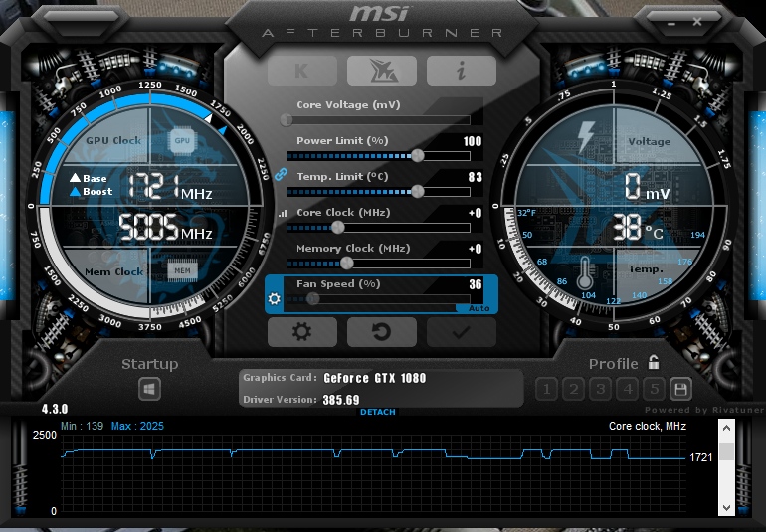Click the driver version 385.69
The image size is (766, 532).
click(341, 400)
